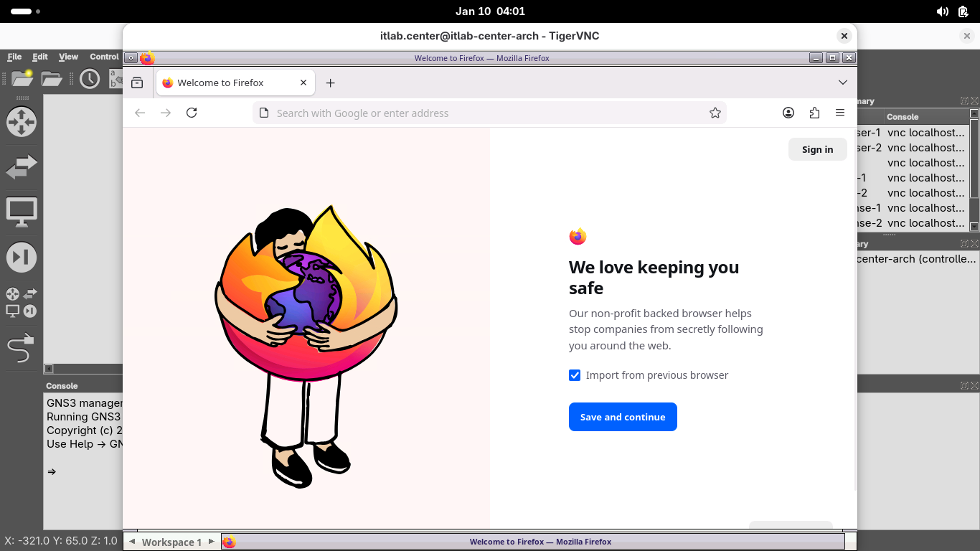Go to next workspace arrow

tap(211, 542)
